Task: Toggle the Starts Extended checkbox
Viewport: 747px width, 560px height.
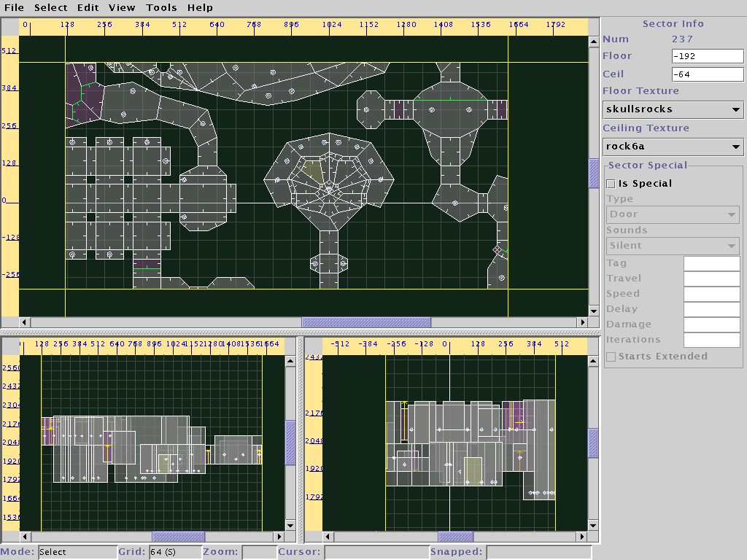Action: (611, 357)
